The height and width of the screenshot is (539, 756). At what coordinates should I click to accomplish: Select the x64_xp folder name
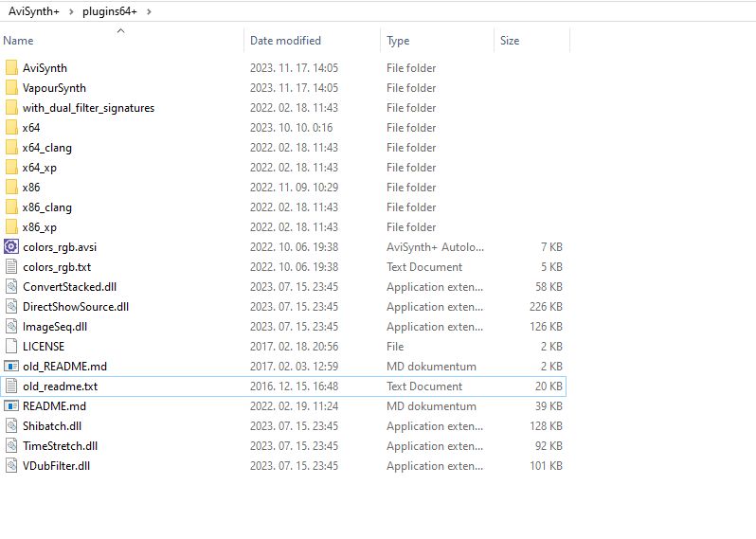tap(40, 168)
